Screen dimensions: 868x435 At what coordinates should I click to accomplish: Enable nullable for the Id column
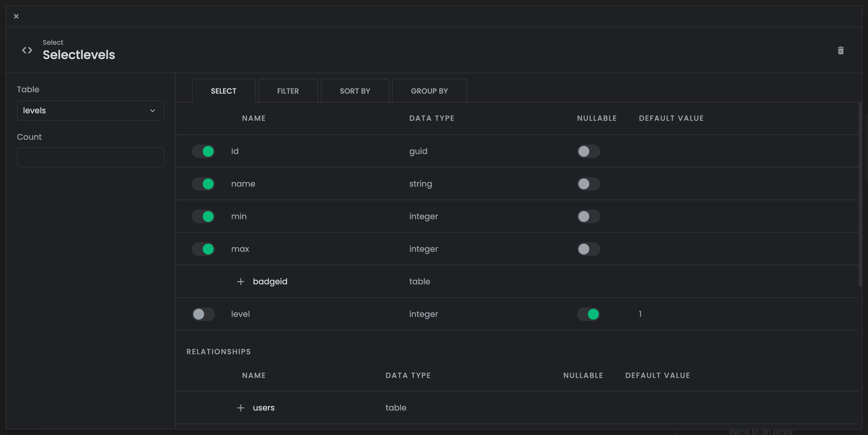(x=588, y=151)
